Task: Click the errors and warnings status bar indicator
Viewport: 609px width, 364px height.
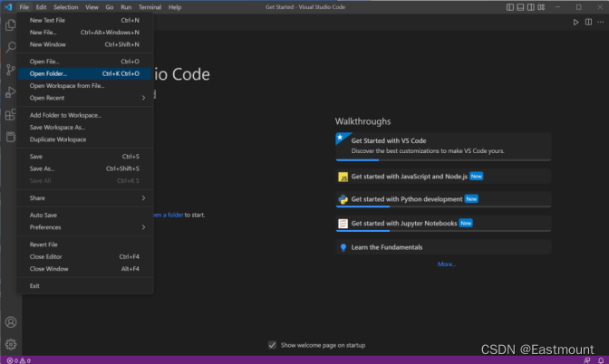Action: pos(19,360)
